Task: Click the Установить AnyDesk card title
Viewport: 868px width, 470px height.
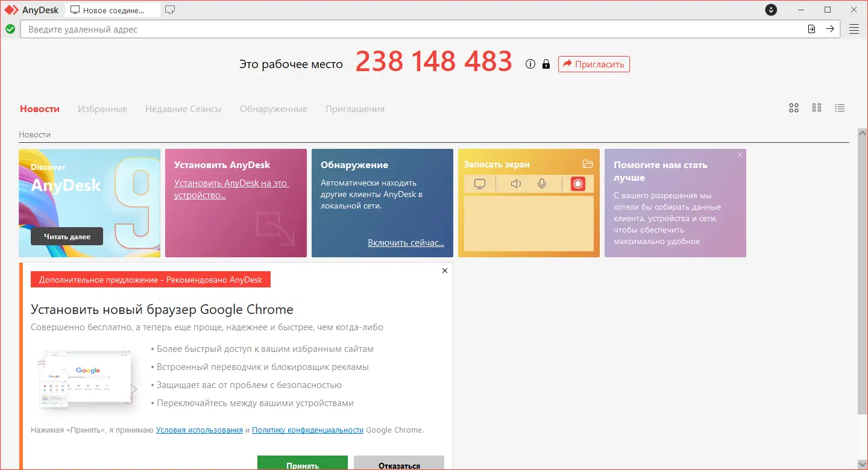Action: [x=222, y=165]
